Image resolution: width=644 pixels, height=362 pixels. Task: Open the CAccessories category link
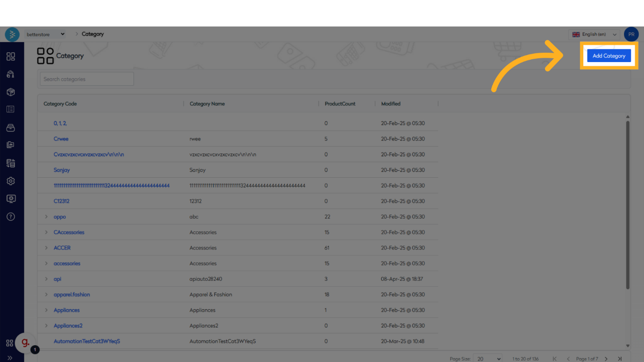69,232
